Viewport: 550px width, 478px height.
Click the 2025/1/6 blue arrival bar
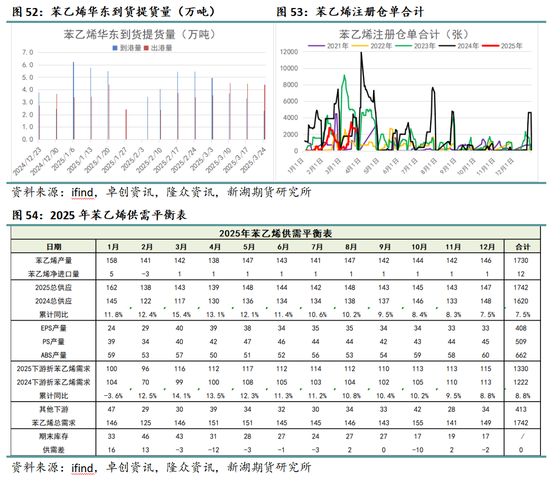click(x=73, y=101)
